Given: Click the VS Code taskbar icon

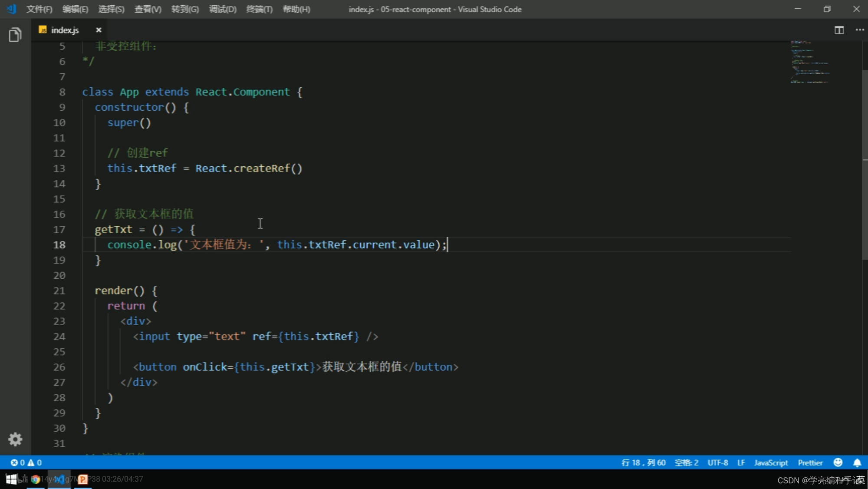Looking at the screenshot, I should (x=59, y=479).
